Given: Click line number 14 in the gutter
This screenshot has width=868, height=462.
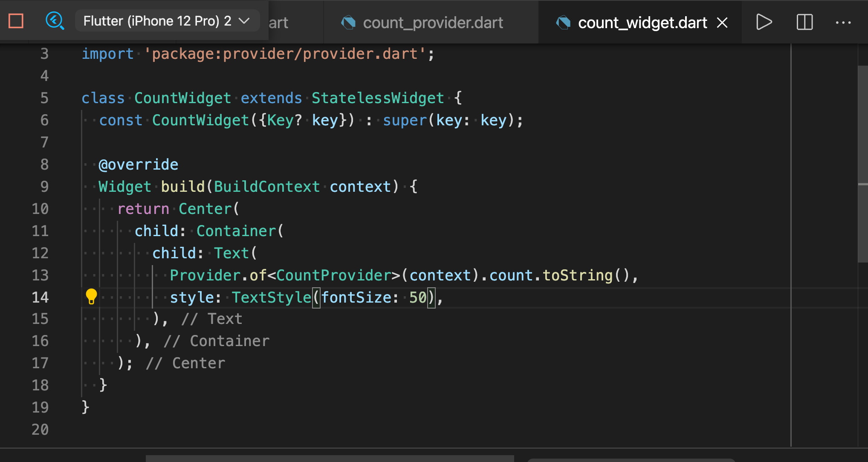Looking at the screenshot, I should pyautogui.click(x=41, y=297).
